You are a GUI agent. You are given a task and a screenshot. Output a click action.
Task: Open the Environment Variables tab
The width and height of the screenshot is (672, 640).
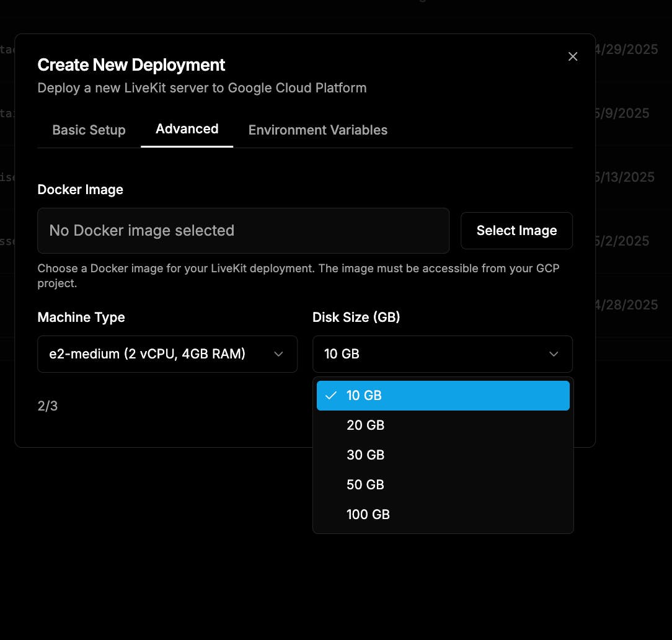[317, 130]
